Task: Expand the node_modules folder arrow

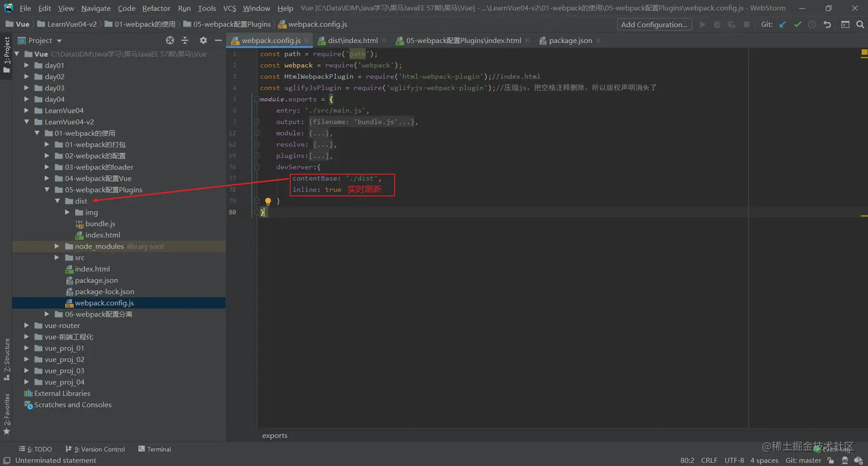Action: click(x=57, y=247)
